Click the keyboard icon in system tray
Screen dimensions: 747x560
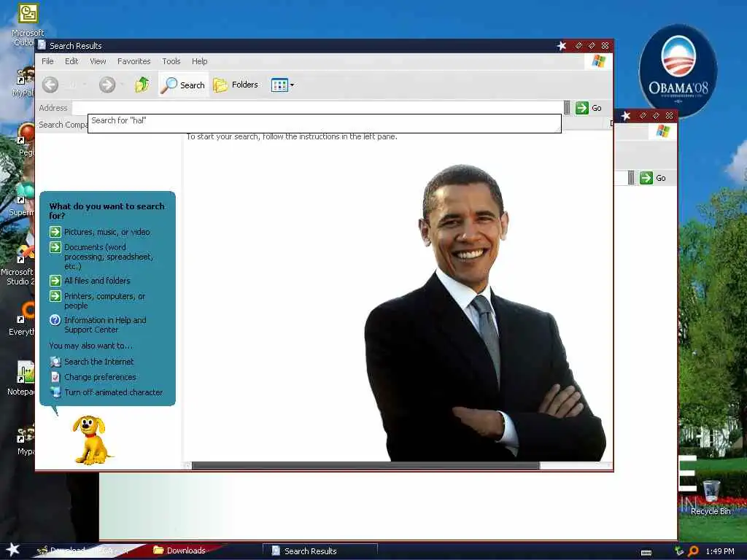coord(646,552)
